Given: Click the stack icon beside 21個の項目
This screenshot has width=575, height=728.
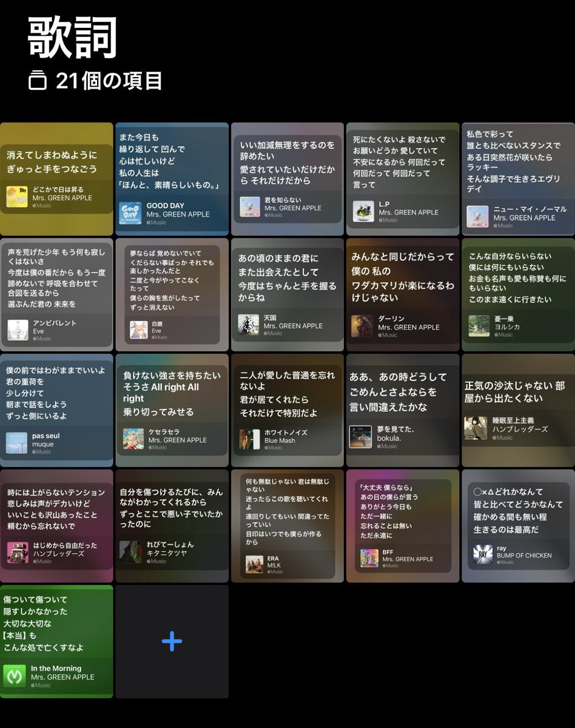Looking at the screenshot, I should tap(37, 80).
